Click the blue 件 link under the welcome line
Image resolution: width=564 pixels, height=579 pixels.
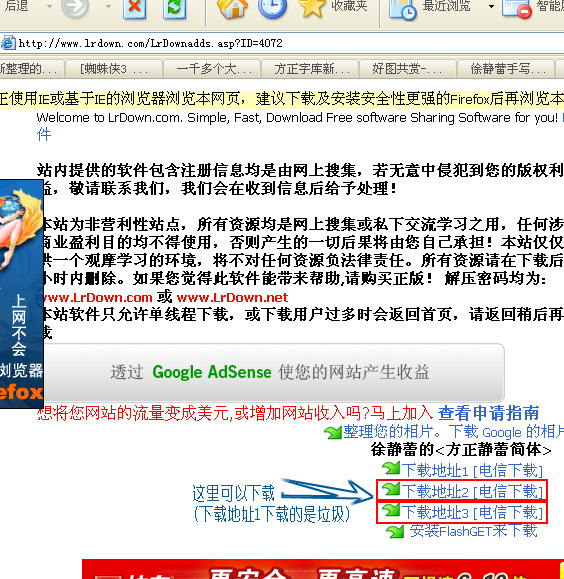(x=44, y=134)
